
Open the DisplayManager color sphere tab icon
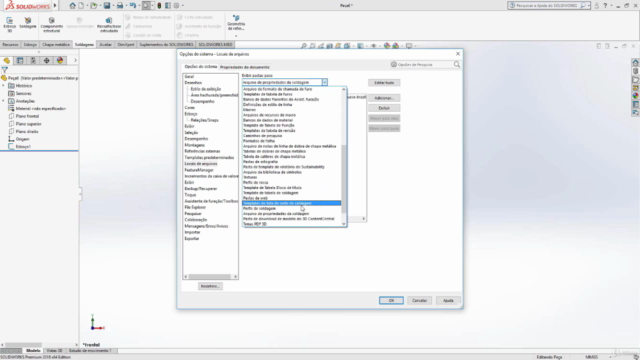pyautogui.click(x=60, y=60)
